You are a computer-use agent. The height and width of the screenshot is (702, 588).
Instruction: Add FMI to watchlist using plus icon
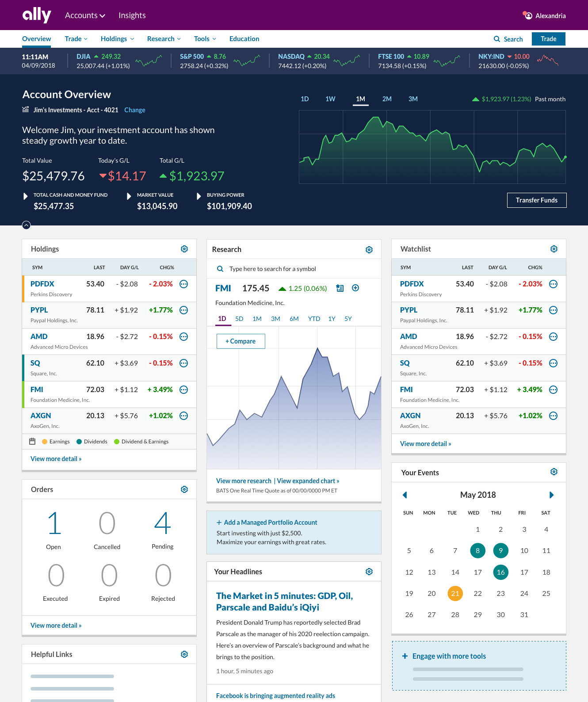(x=355, y=288)
